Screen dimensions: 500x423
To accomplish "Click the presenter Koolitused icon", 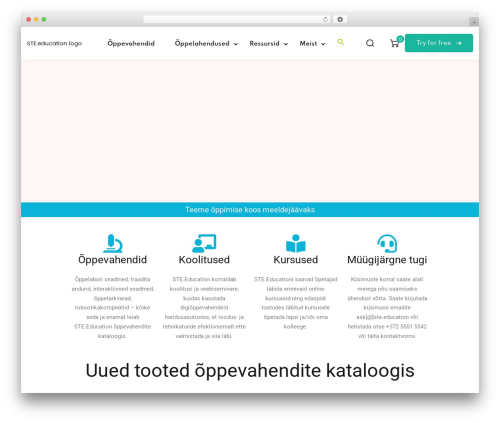I will point(204,243).
